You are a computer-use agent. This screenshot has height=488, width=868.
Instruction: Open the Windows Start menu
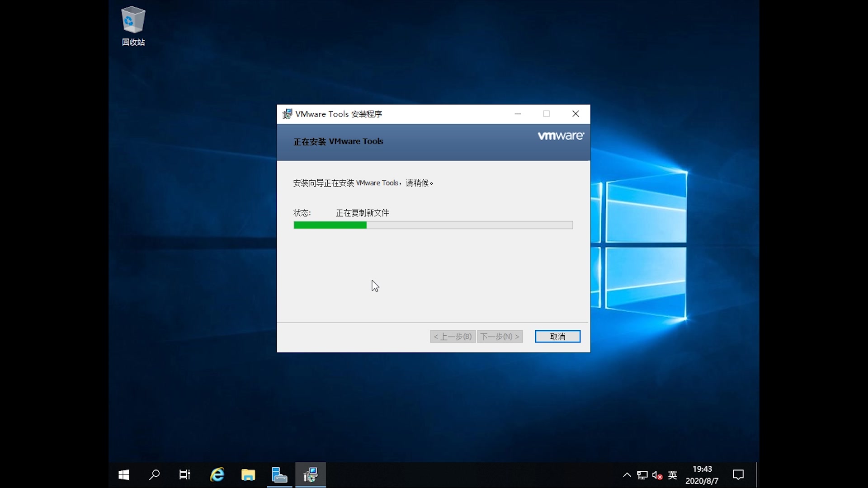coord(124,475)
